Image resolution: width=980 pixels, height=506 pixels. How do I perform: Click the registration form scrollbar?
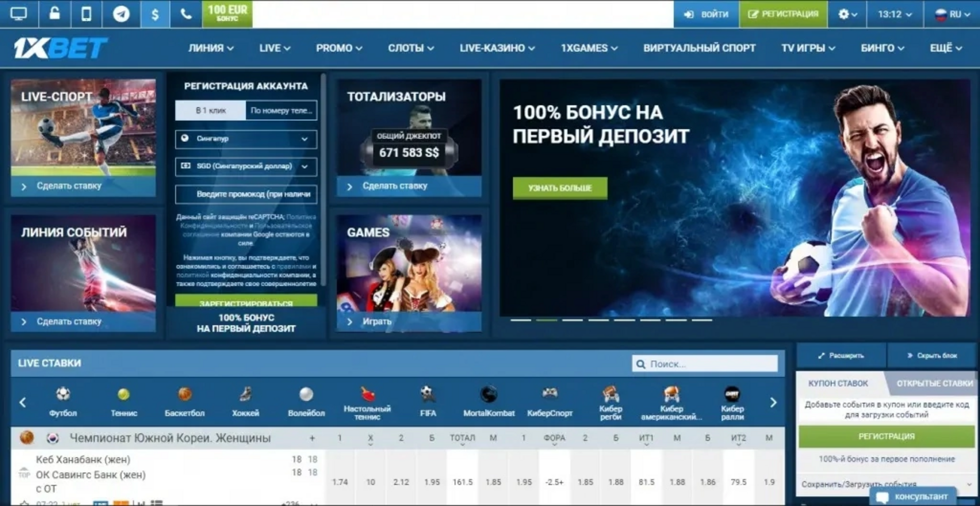click(323, 180)
